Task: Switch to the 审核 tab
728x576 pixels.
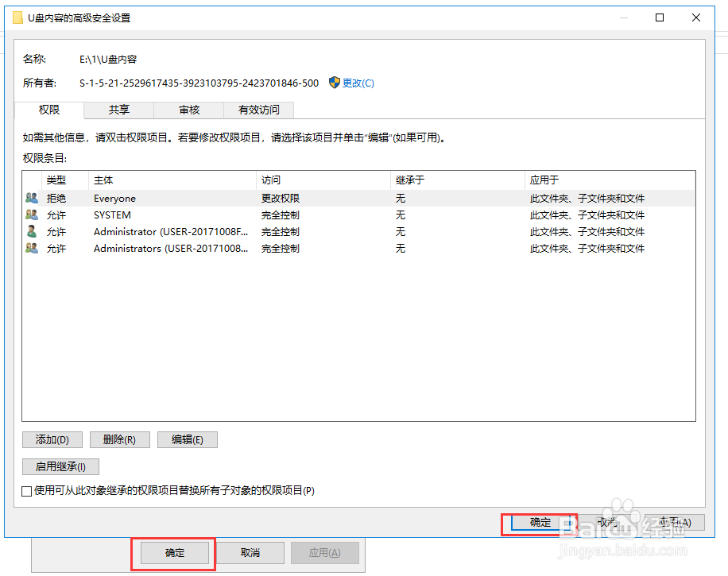Action: coord(188,110)
